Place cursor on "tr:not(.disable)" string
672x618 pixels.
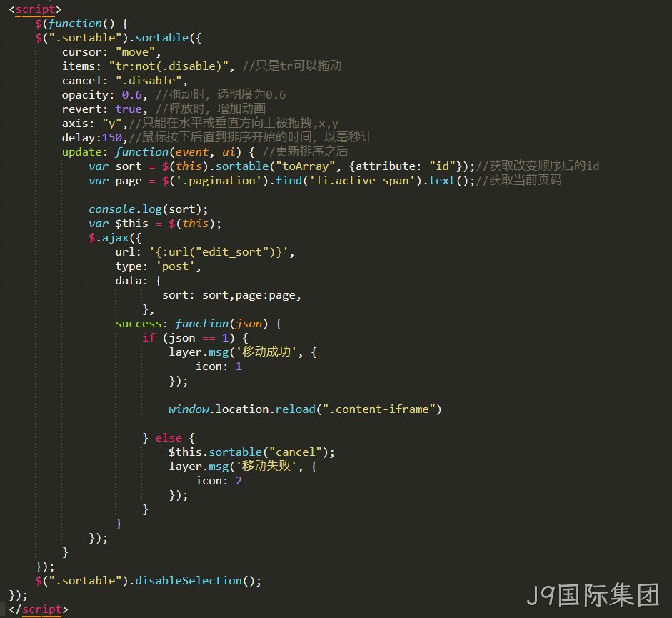point(169,66)
